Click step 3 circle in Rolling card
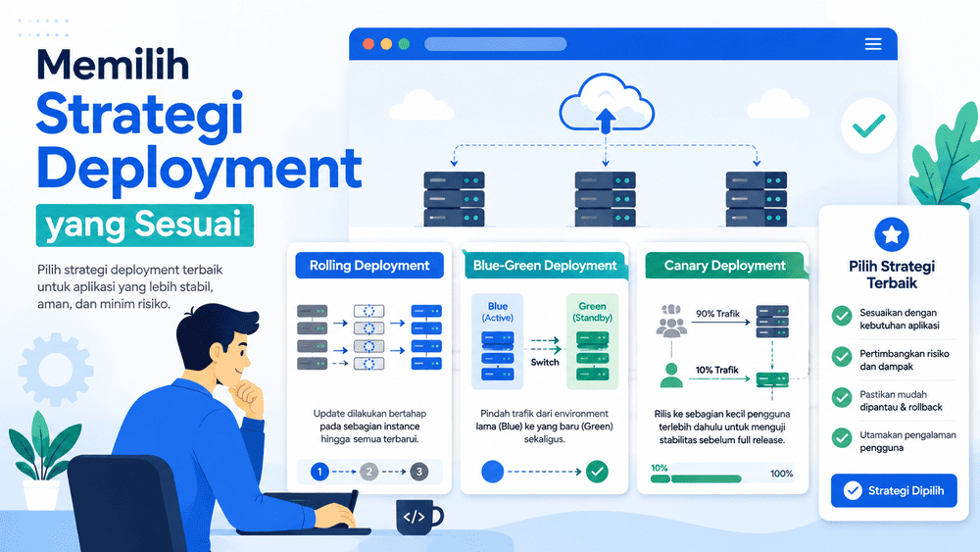This screenshot has width=980, height=552. pos(418,472)
